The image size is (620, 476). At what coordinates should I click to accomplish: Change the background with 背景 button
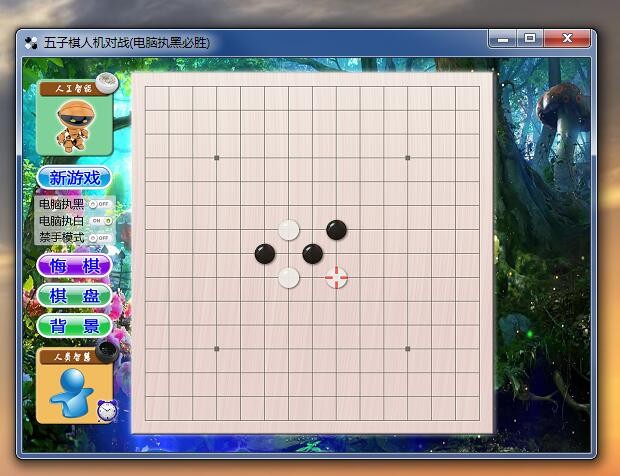pos(74,326)
